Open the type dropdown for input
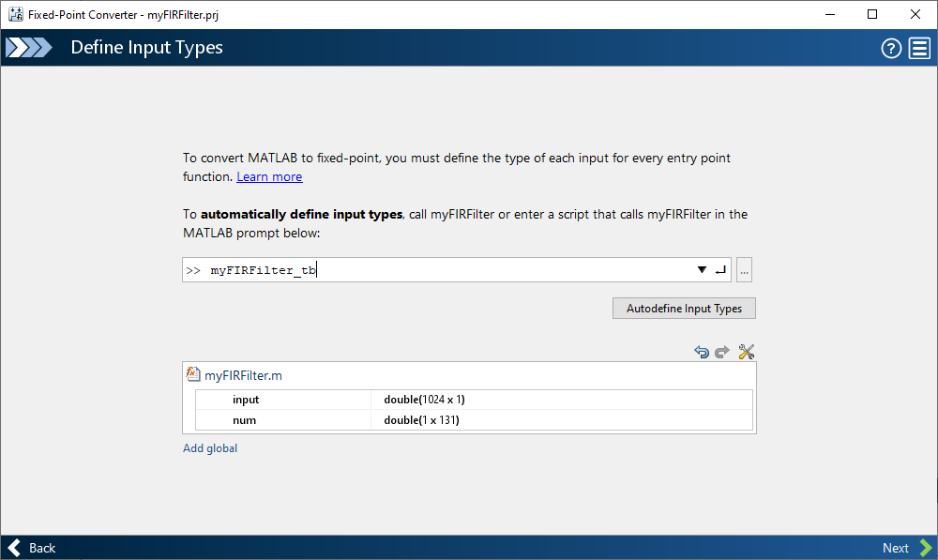The image size is (938, 560). point(561,400)
